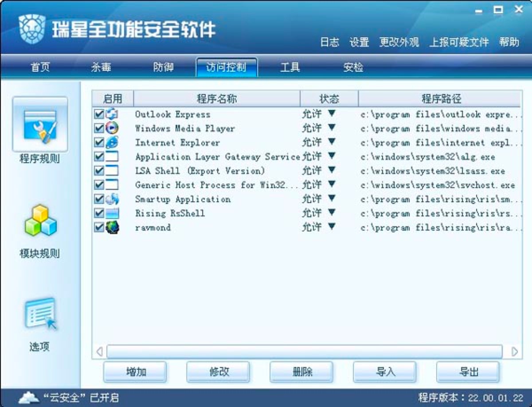Open status dropdown for Smartup Application
This screenshot has height=407, width=532.
tap(332, 199)
